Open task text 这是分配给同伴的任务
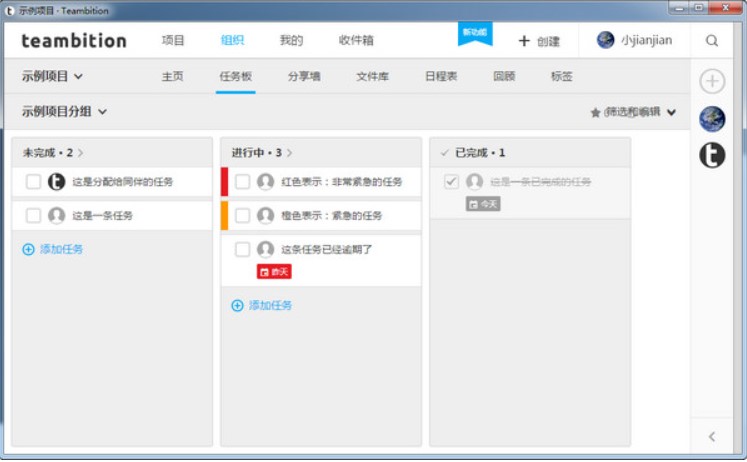This screenshot has height=462, width=747. coord(122,181)
